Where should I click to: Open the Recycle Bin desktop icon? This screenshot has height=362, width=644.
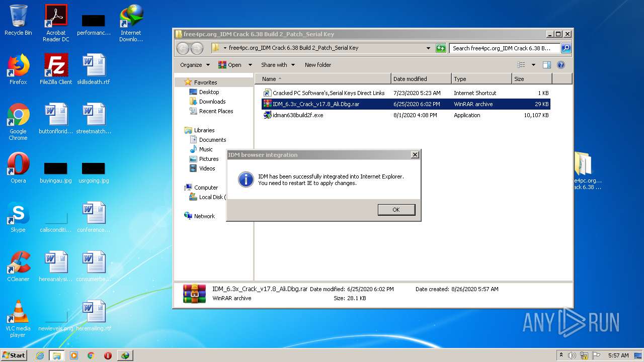click(18, 20)
